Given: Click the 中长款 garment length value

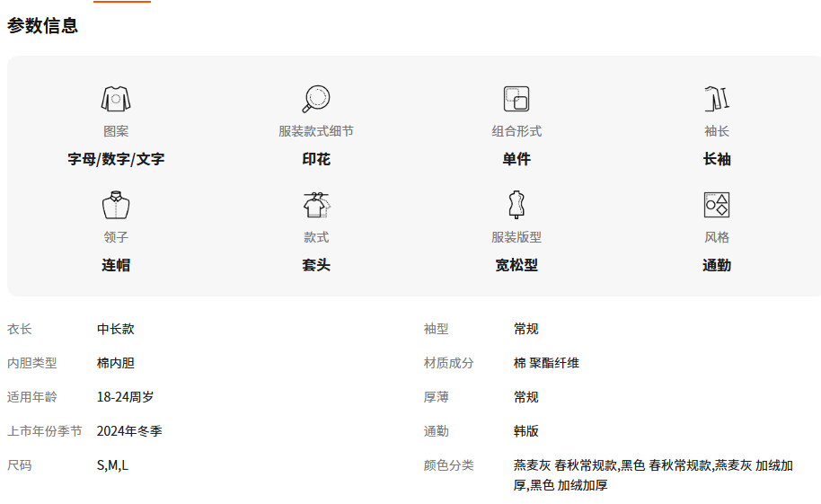Looking at the screenshot, I should pos(116,329).
